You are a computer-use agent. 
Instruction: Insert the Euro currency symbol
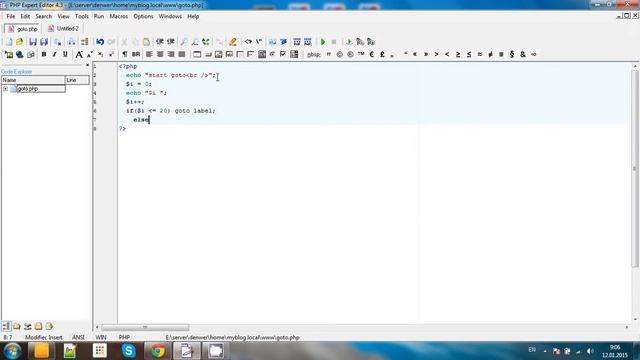372,54
